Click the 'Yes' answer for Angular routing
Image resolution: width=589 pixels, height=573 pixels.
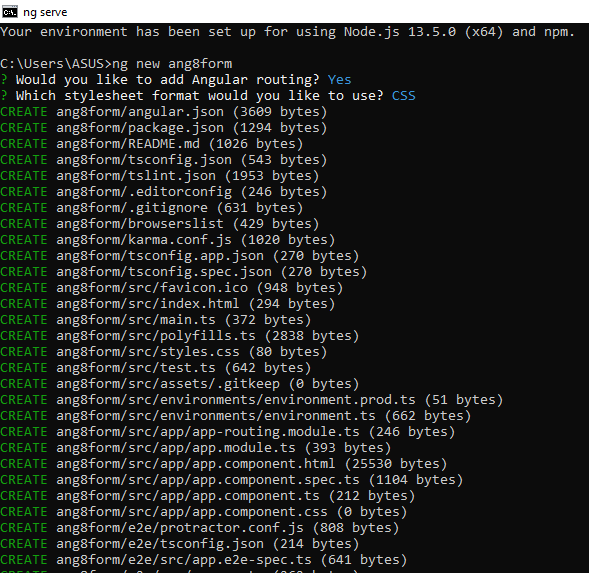tap(339, 80)
